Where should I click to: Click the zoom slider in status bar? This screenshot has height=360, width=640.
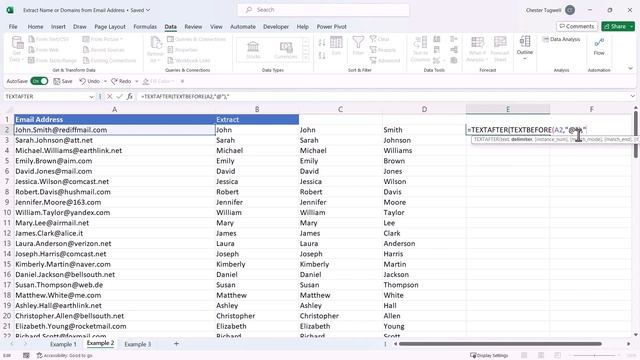click(594, 356)
